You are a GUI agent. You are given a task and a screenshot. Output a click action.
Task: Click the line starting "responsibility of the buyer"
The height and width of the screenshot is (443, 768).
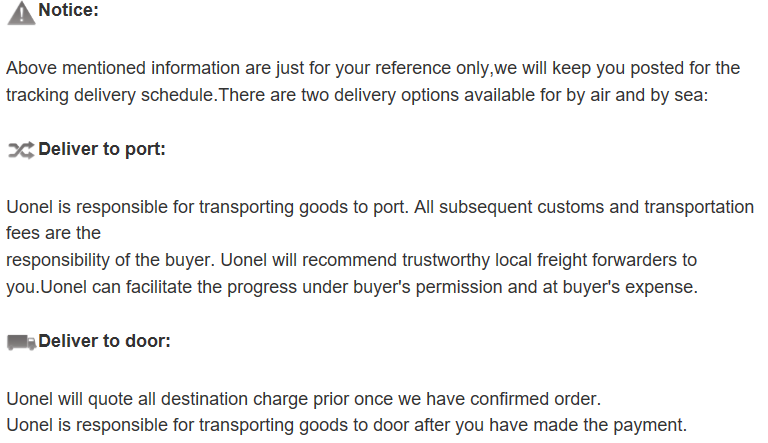(x=351, y=260)
